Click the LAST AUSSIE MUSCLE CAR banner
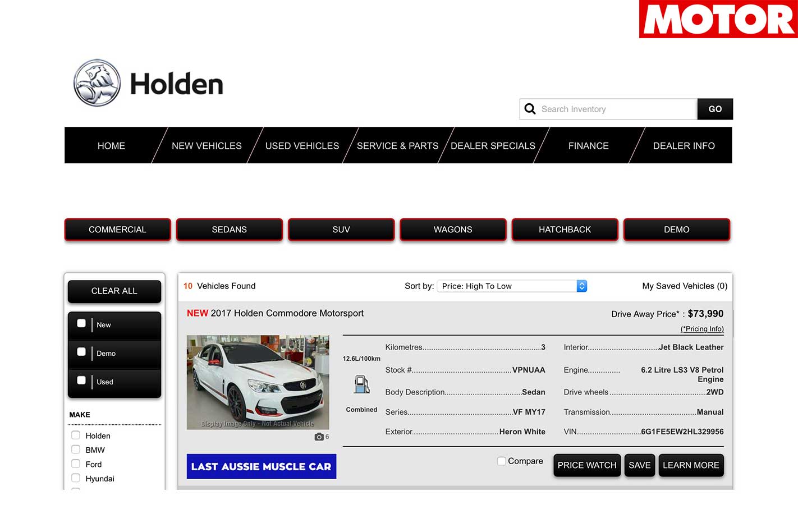 click(262, 466)
